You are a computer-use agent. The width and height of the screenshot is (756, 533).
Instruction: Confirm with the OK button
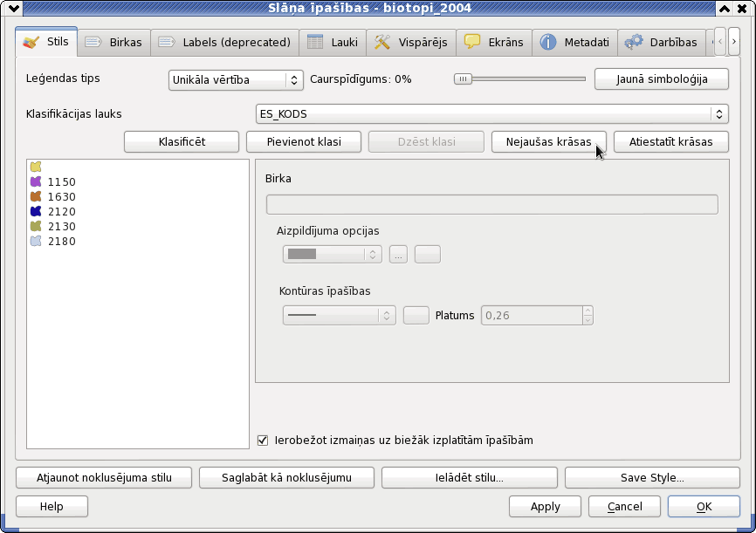(704, 507)
